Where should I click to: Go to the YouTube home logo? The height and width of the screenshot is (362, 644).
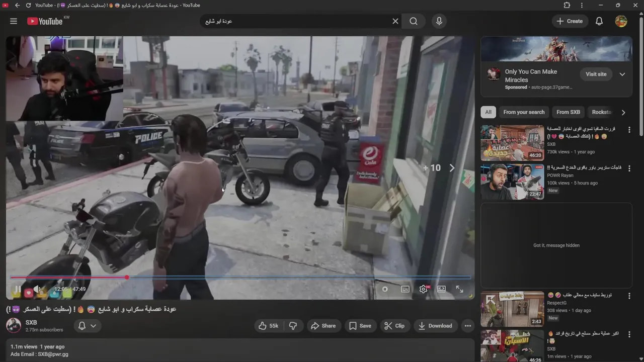click(45, 21)
